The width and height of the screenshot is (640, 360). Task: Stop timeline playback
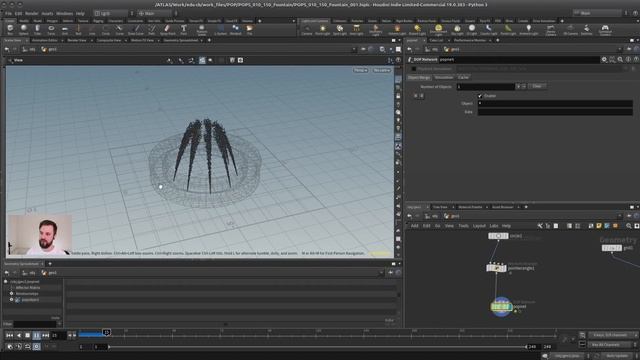click(27, 335)
